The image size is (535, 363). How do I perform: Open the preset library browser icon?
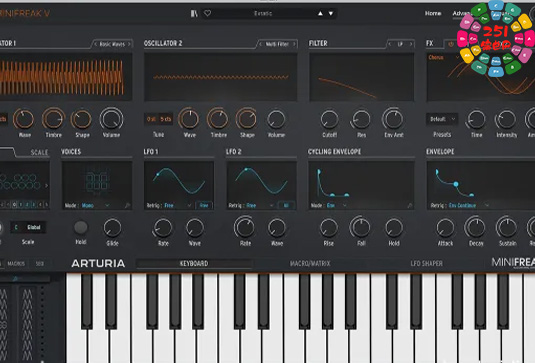point(194,13)
